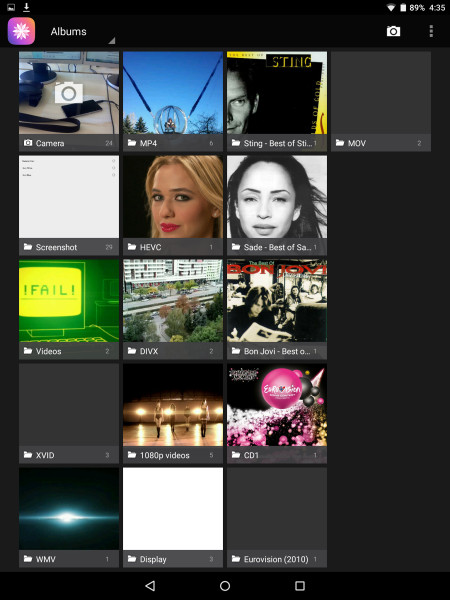Click the folder icon beside Videos label
This screenshot has height=600, width=450.
pos(28,351)
